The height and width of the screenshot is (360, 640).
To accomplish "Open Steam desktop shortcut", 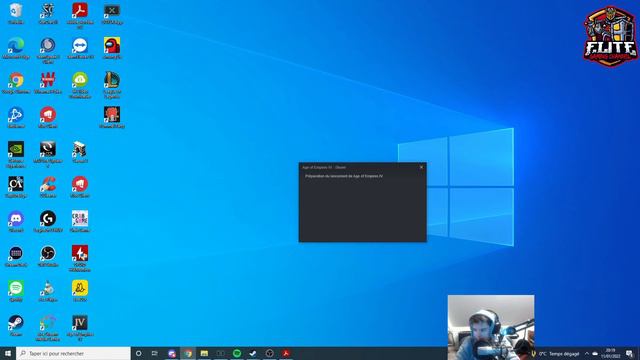I will [16, 326].
